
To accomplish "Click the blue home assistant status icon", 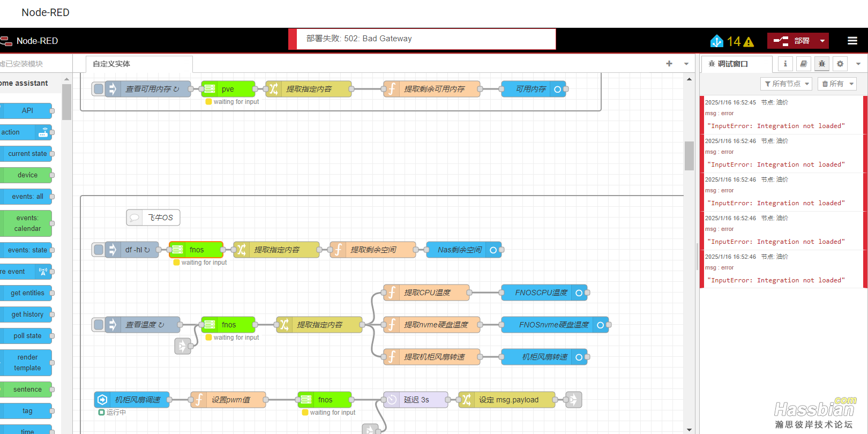I will click(717, 41).
